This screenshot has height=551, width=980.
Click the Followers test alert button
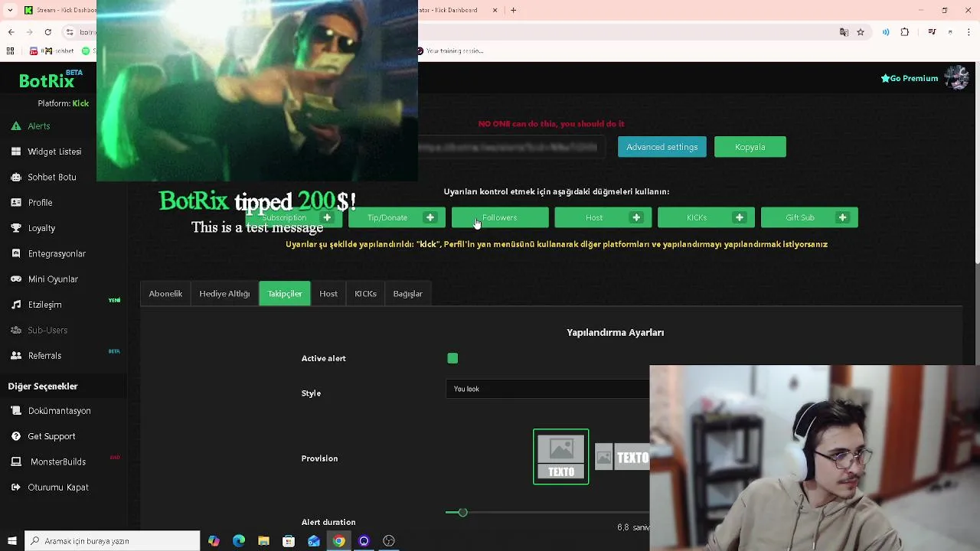pos(500,217)
